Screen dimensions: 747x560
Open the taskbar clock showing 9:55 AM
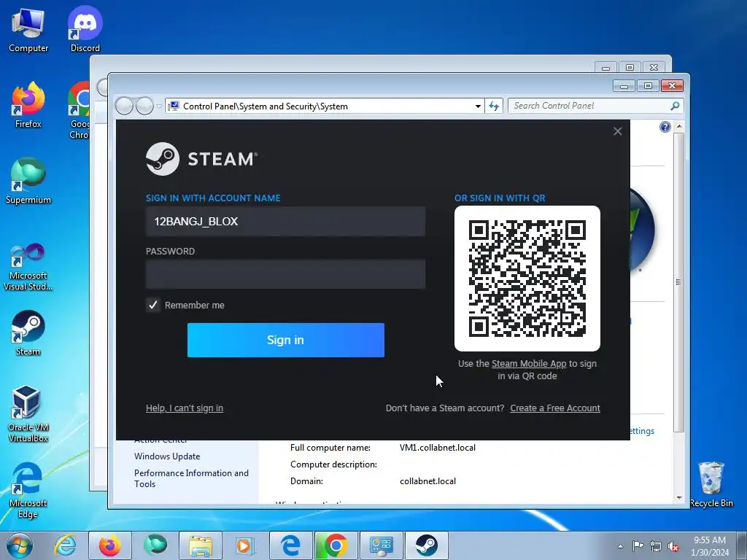click(x=710, y=546)
